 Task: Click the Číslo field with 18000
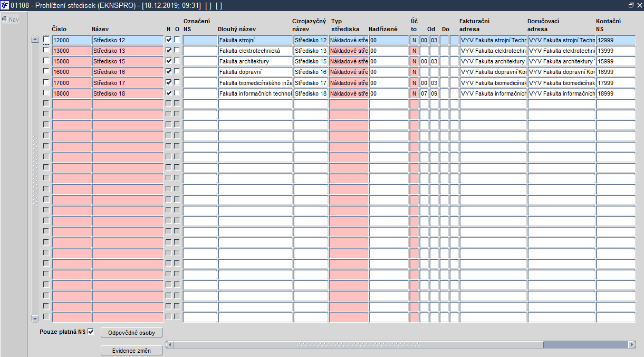point(72,93)
